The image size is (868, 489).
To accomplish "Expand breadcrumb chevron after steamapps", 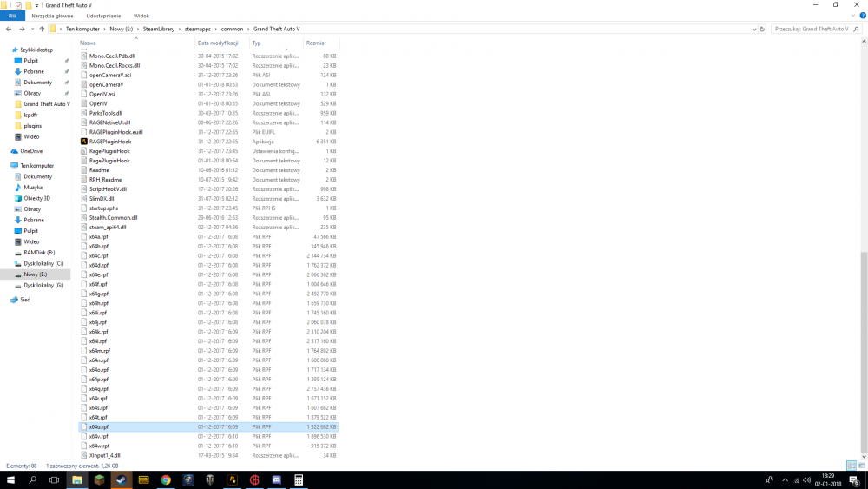I will point(216,29).
